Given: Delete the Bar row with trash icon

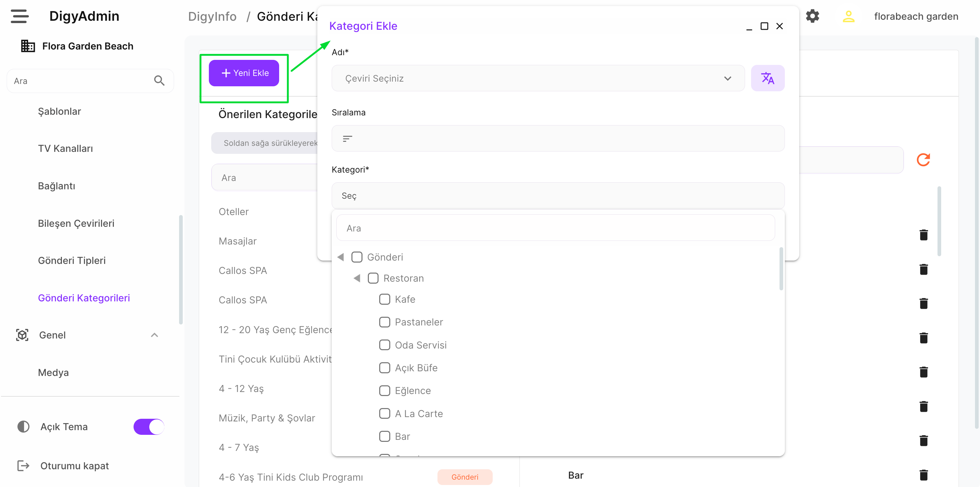Looking at the screenshot, I should [x=923, y=475].
